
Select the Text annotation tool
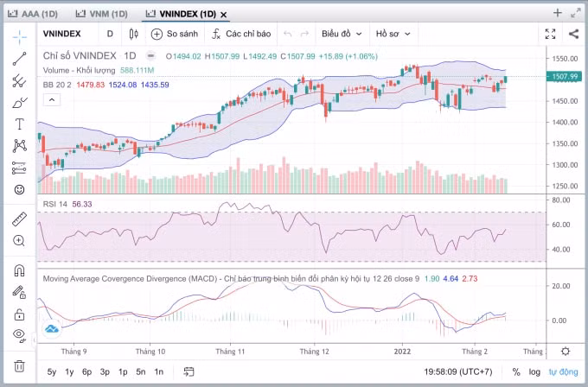point(20,124)
